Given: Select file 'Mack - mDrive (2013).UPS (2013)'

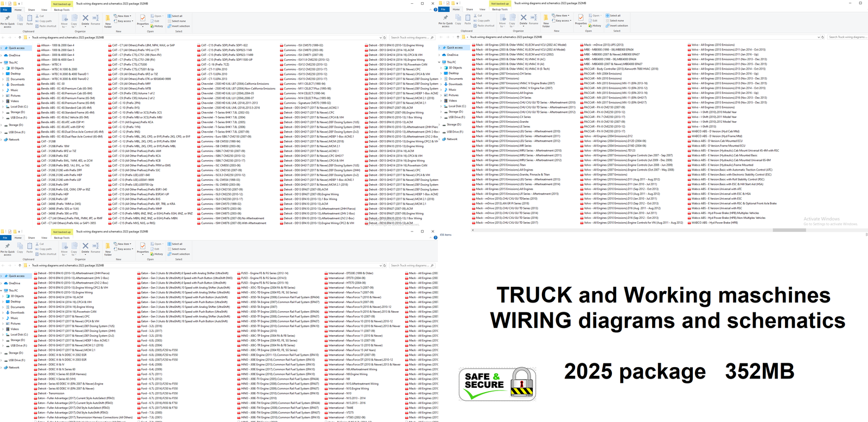Looking at the screenshot, I should pyautogui.click(x=602, y=45).
